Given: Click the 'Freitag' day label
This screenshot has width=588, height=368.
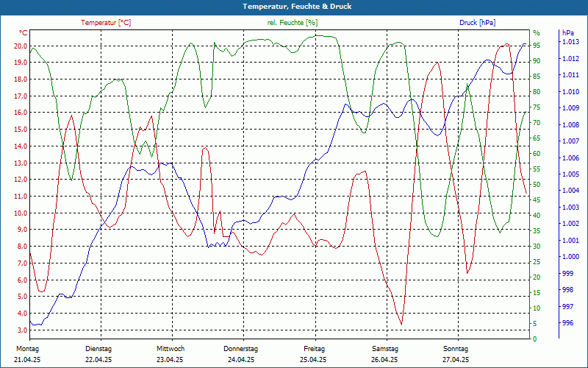Looking at the screenshot, I should tap(315, 349).
